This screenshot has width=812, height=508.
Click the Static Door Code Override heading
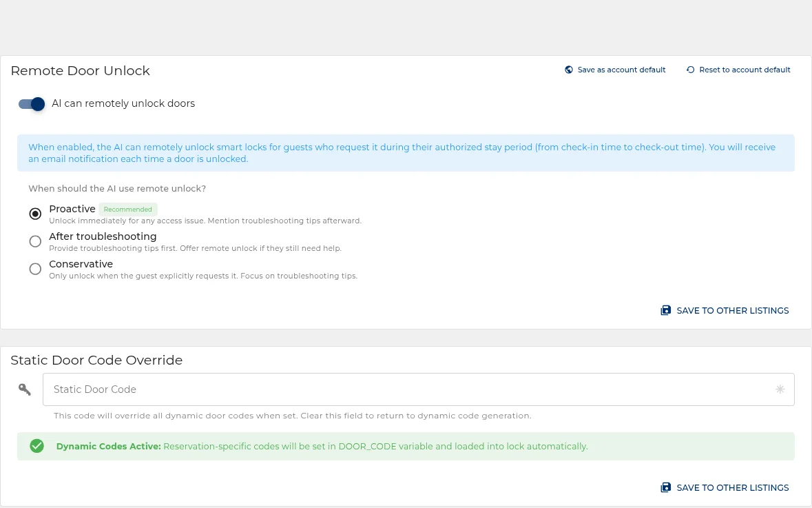pyautogui.click(x=96, y=360)
